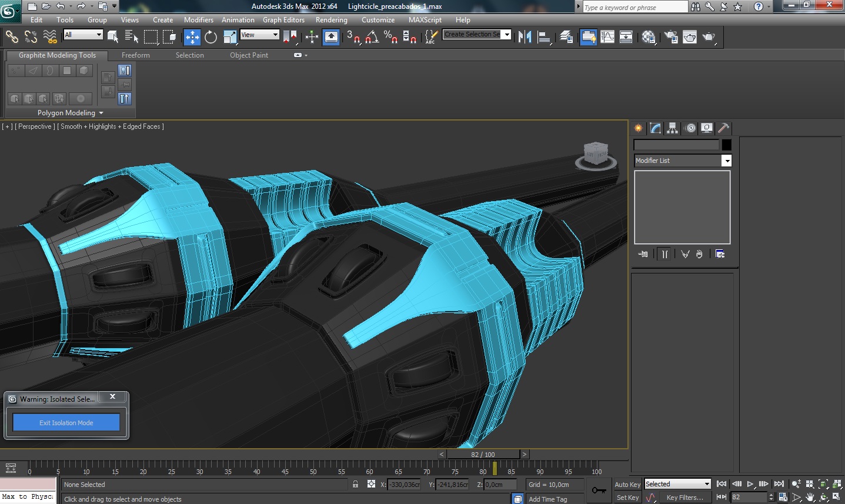Click the Select and Link chain icon

[12, 37]
